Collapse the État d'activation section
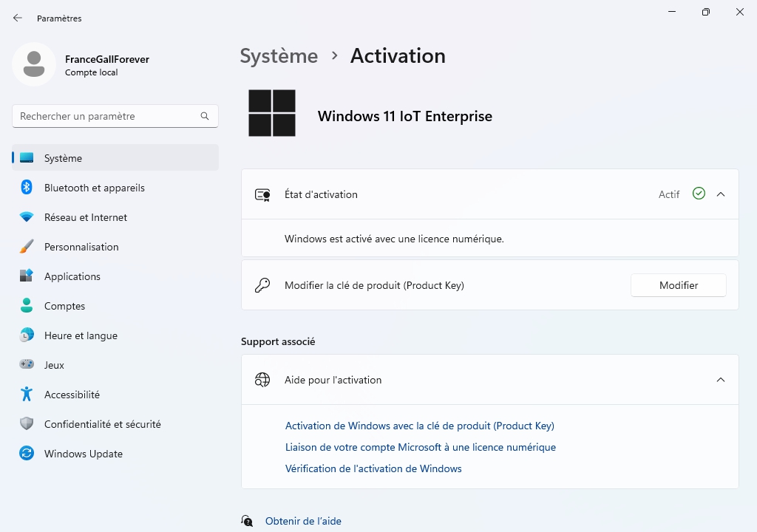This screenshot has width=757, height=532. pos(721,194)
